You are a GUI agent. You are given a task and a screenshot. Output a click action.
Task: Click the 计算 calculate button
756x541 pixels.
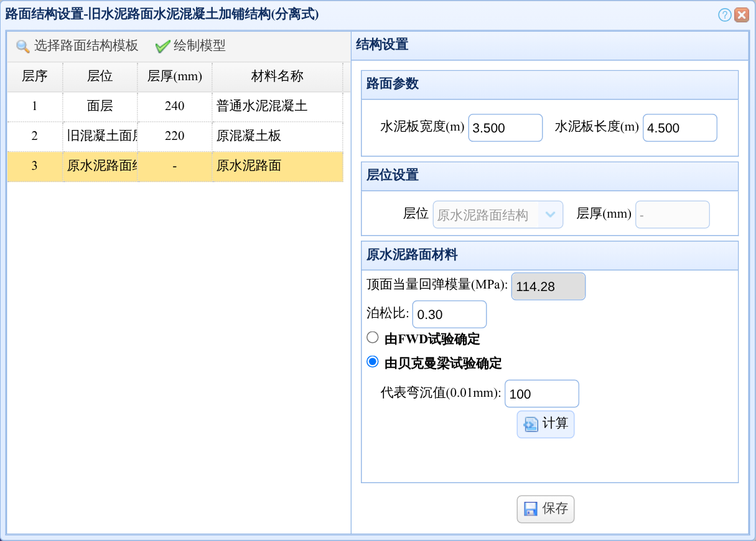coord(546,424)
